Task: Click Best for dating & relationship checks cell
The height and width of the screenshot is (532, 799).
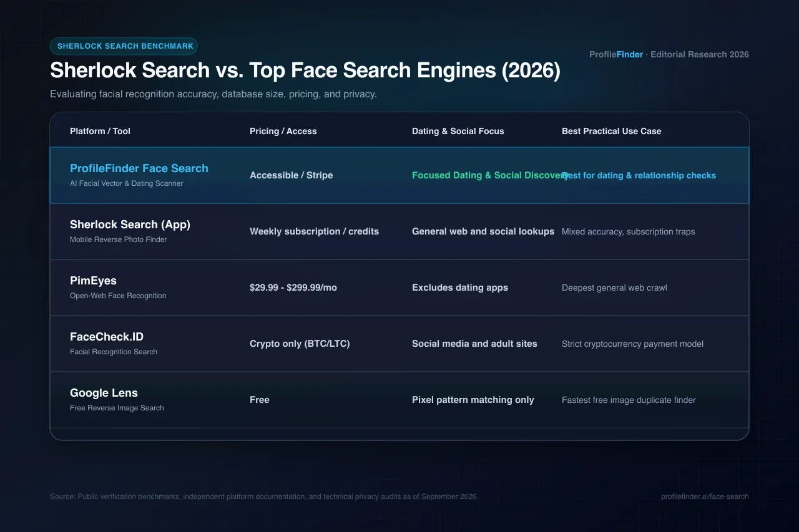Action: pyautogui.click(x=639, y=175)
